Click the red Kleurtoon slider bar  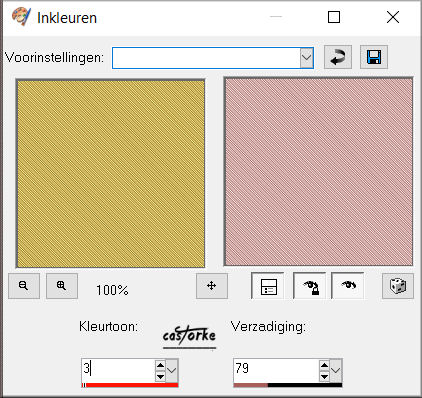(130, 385)
